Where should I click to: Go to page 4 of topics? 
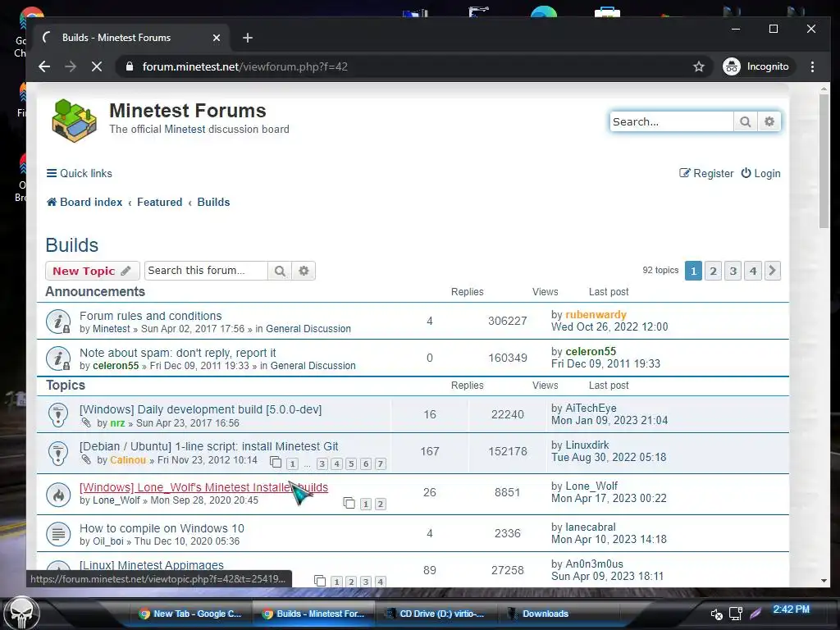click(753, 271)
